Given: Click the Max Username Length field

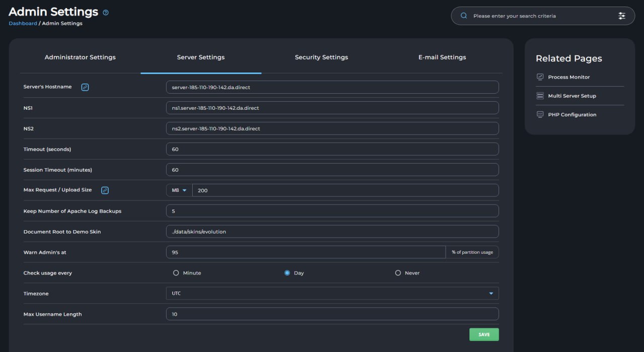Looking at the screenshot, I should click(332, 314).
